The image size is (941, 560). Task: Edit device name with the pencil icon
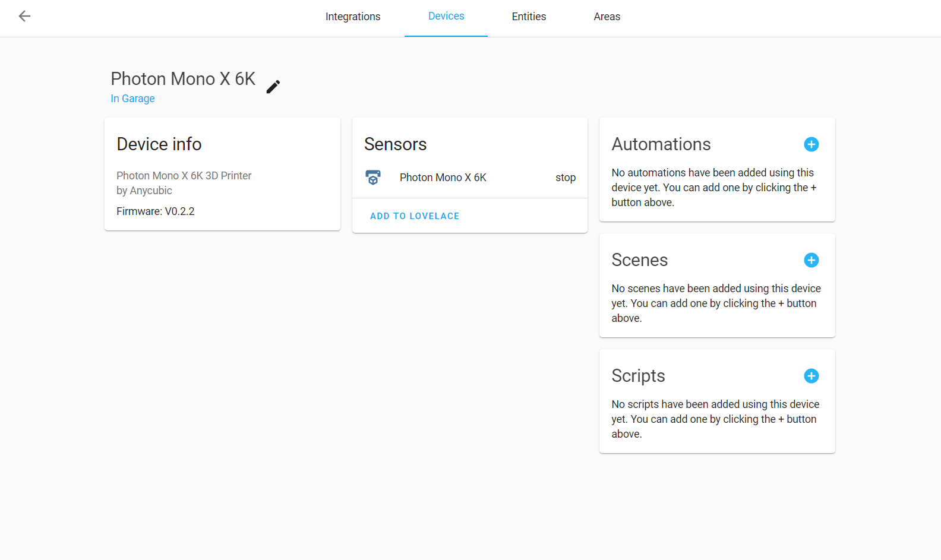(x=273, y=87)
